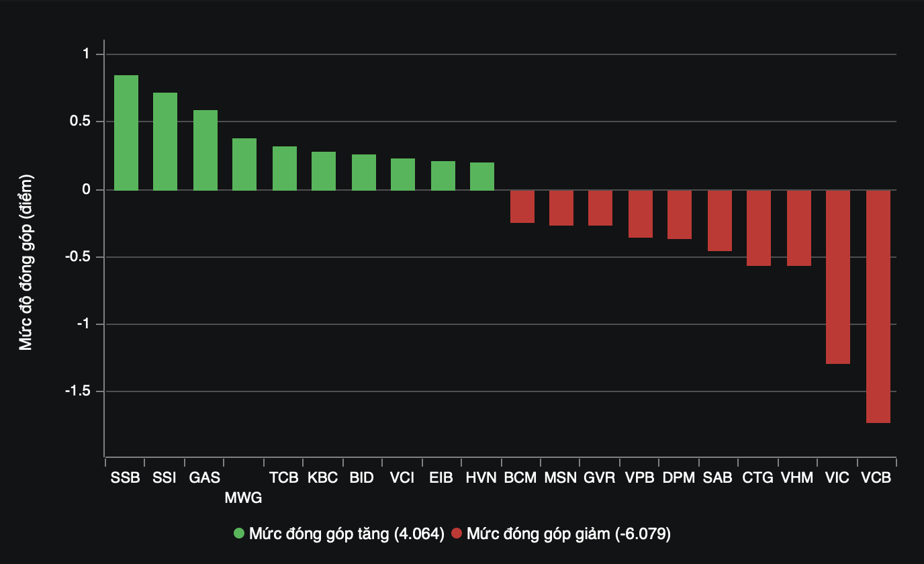Click the HVN green bar

click(x=482, y=177)
